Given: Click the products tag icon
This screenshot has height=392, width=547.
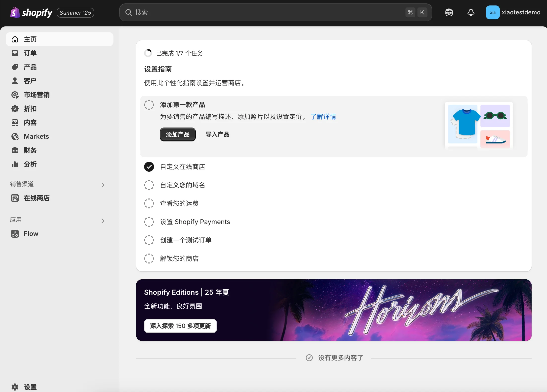Looking at the screenshot, I should [x=15, y=67].
